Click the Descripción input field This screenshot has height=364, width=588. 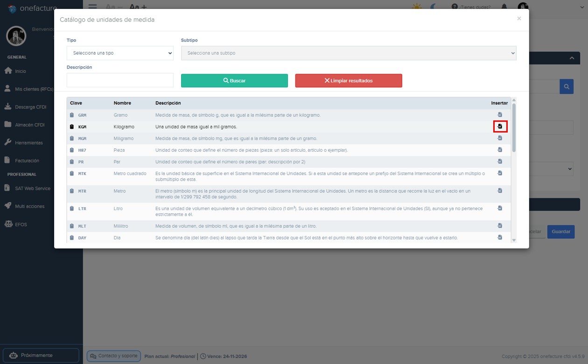[120, 80]
